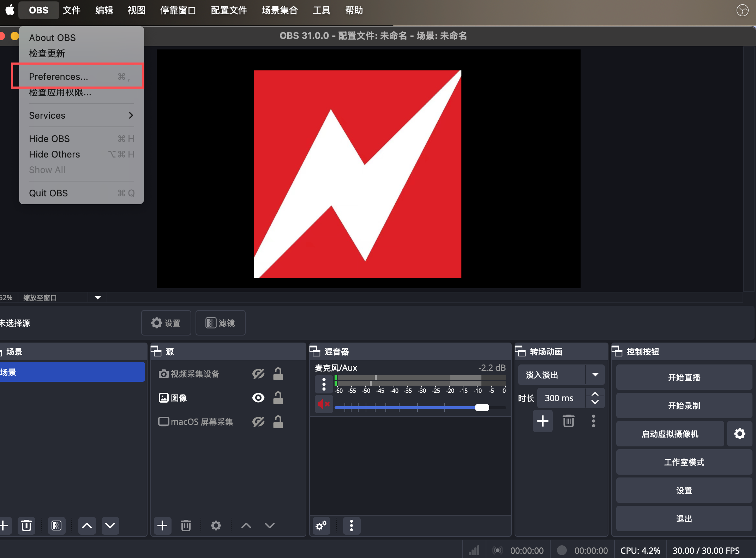Remove selected source with trash icon

(x=186, y=526)
